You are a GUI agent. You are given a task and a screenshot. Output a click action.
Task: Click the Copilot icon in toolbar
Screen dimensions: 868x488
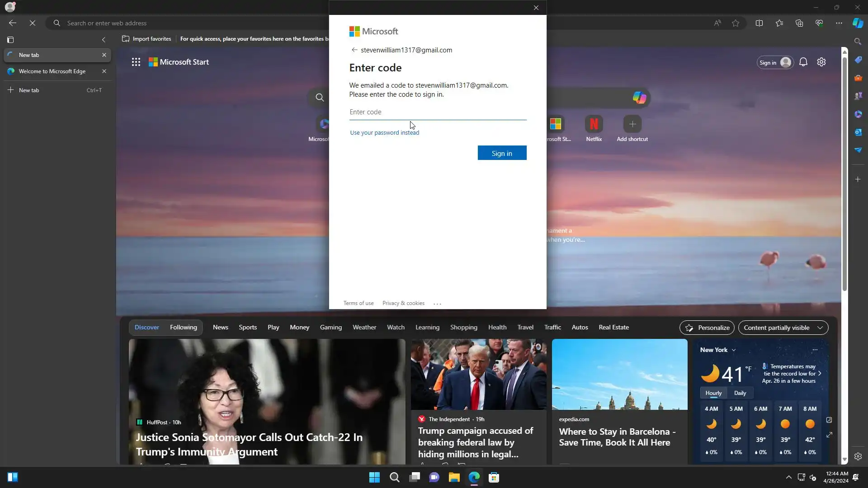858,23
